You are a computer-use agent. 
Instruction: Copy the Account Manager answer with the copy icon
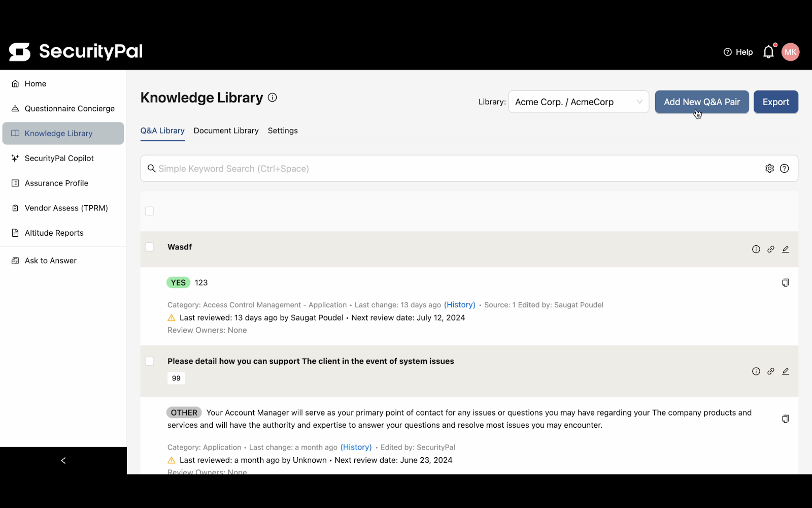(785, 419)
